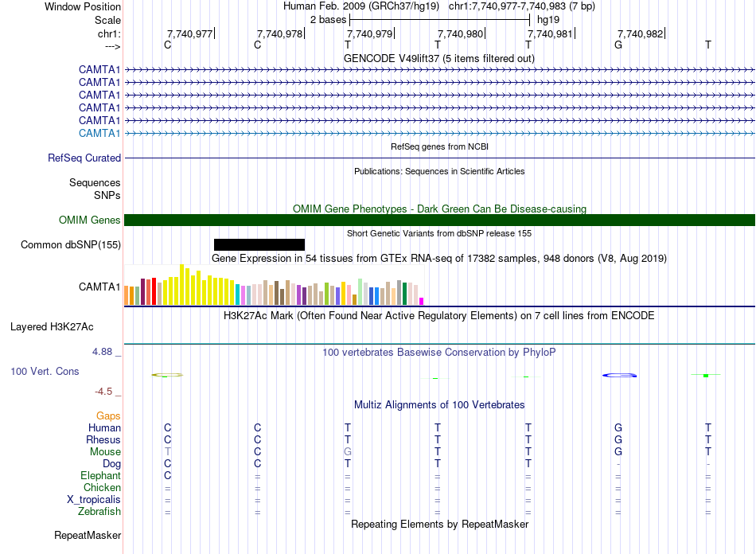Click the '-4.5' PhyloP lower scale value
Image resolution: width=756 pixels, height=554 pixels.
pyautogui.click(x=103, y=392)
